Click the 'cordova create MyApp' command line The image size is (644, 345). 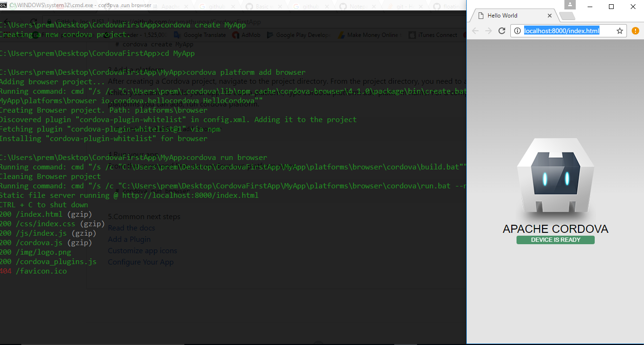pyautogui.click(x=123, y=25)
